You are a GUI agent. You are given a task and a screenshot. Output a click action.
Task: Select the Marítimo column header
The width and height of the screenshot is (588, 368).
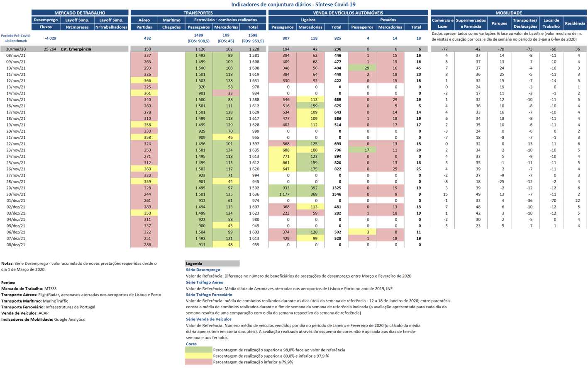(171, 20)
